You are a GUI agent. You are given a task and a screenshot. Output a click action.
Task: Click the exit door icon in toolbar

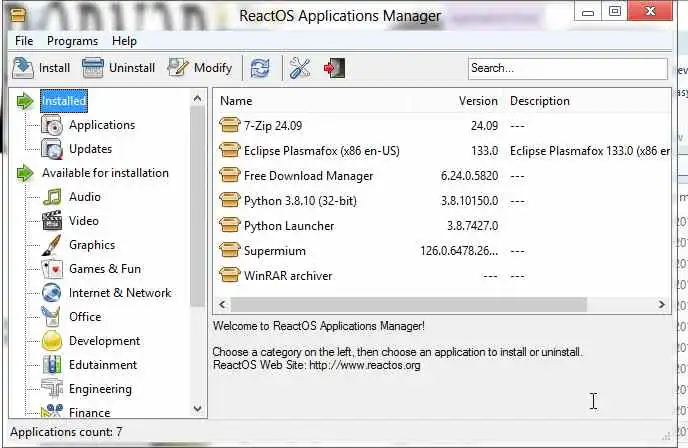[x=334, y=68]
